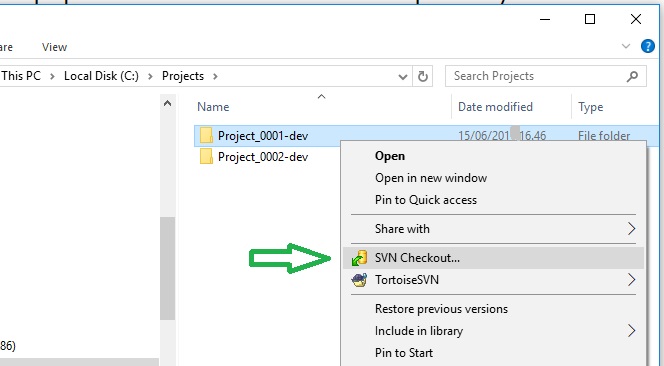Expand the TortoiseSVN submenu arrow
The width and height of the screenshot is (664, 366).
click(631, 280)
